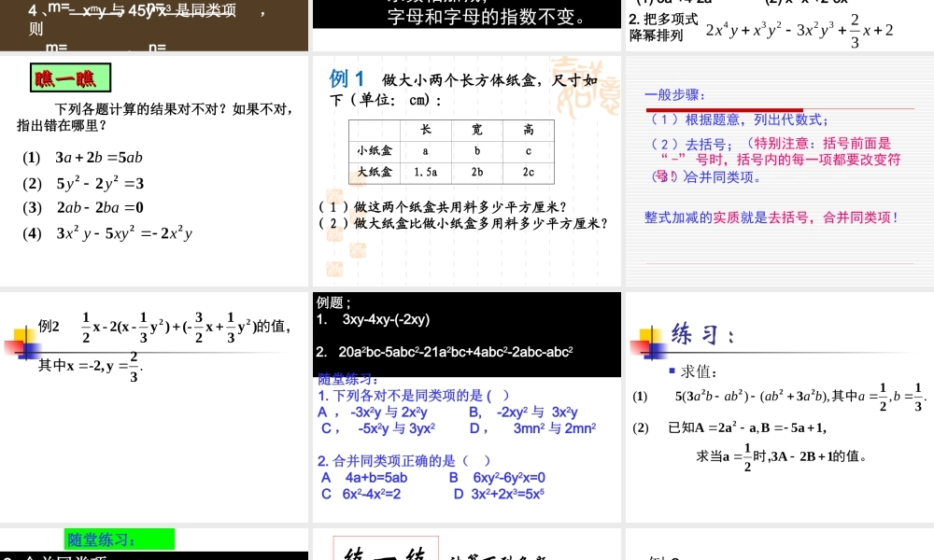Image resolution: width=934 pixels, height=560 pixels.
Task: Click the table cell 2c
Action: click(529, 173)
